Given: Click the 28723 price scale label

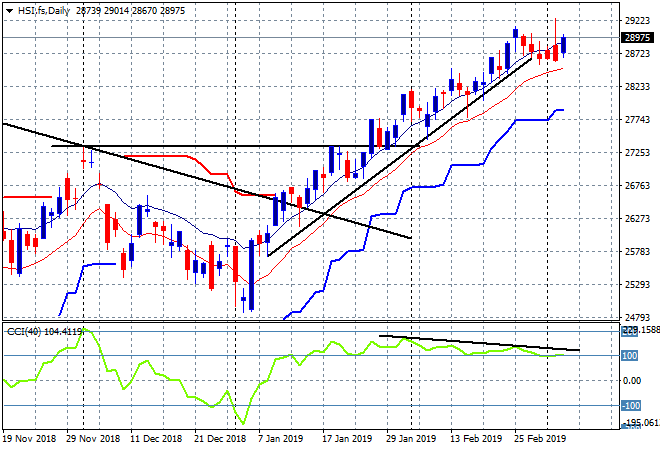Looking at the screenshot, I should click(x=637, y=53).
